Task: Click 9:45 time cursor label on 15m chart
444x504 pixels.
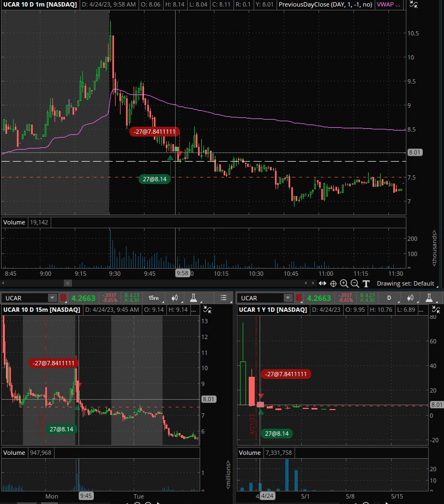Action: pyautogui.click(x=86, y=496)
